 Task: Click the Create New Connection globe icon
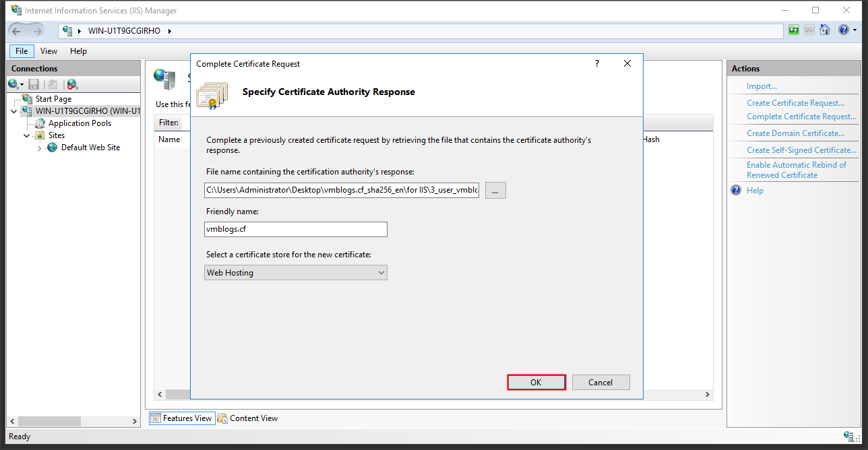(14, 84)
